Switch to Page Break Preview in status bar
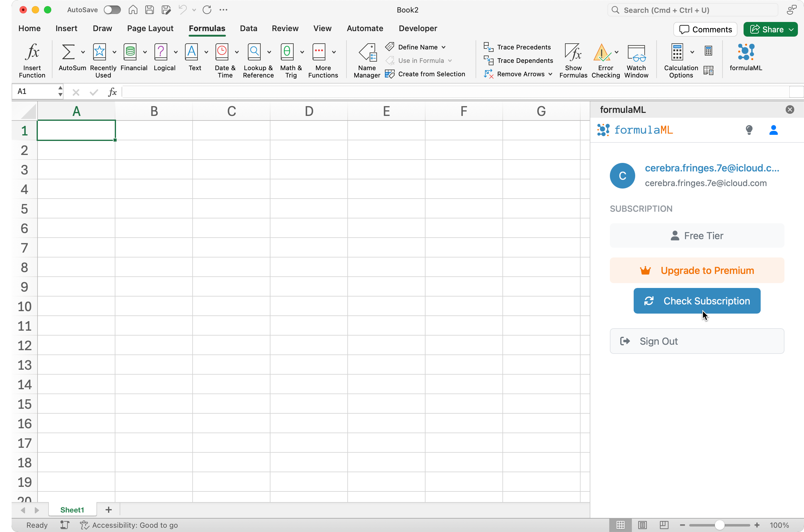This screenshot has height=532, width=804. (664, 525)
